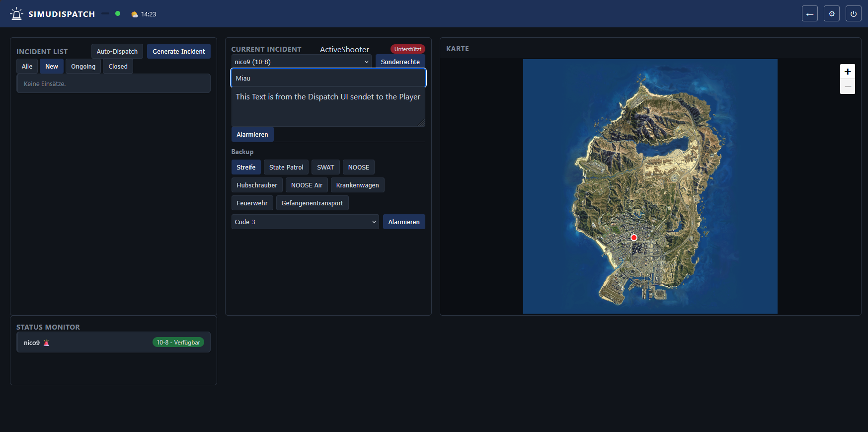The height and width of the screenshot is (432, 868).
Task: Select NOOSE Air backup
Action: [307, 185]
